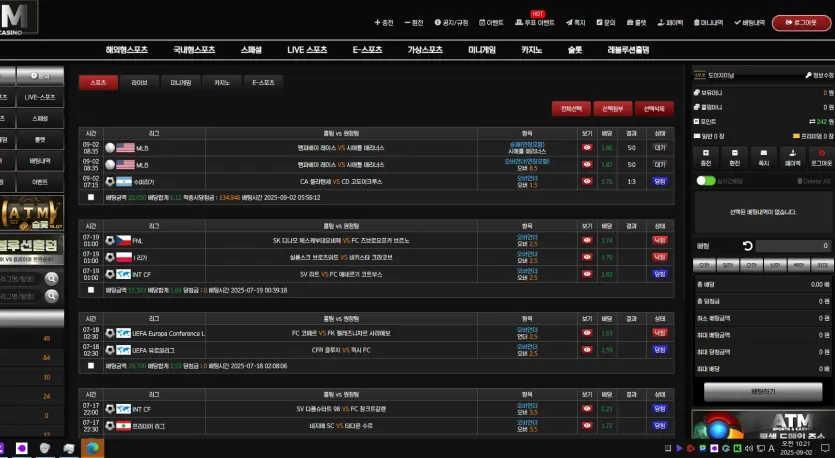Click the points exchange arrows beside 242

812,121
